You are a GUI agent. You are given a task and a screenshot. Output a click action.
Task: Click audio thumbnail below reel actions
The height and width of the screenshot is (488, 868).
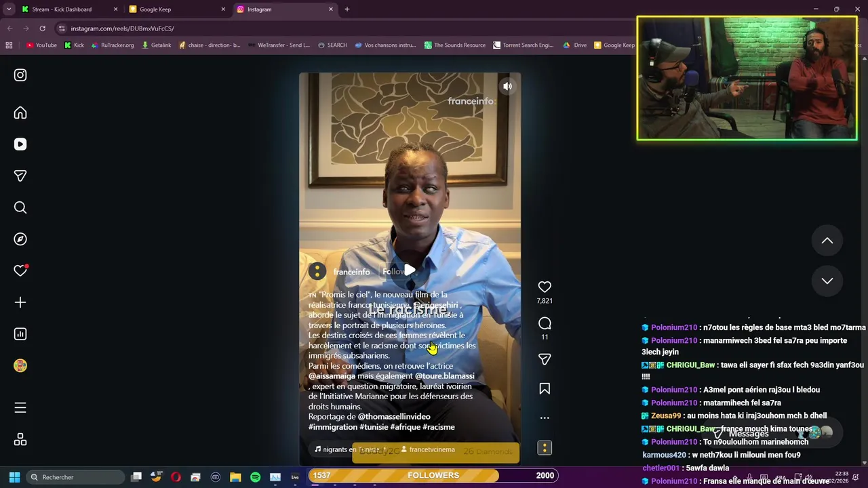pos(545,448)
